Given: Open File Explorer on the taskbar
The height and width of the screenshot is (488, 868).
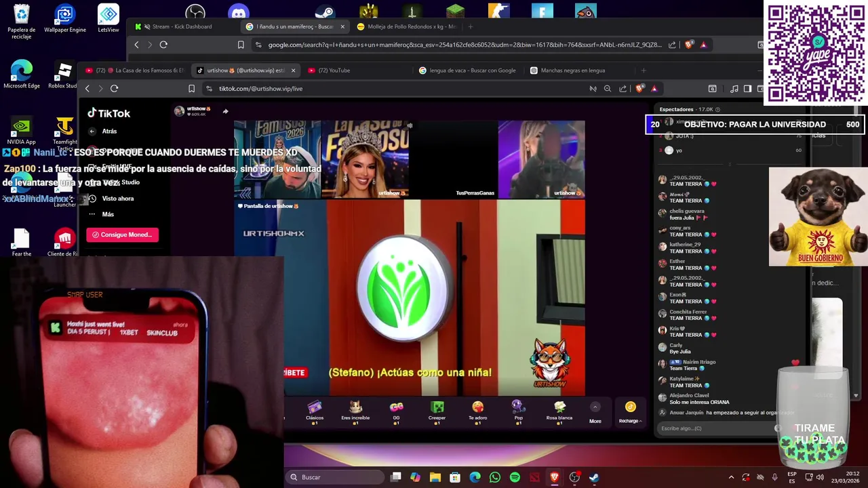Looking at the screenshot, I should pyautogui.click(x=435, y=477).
